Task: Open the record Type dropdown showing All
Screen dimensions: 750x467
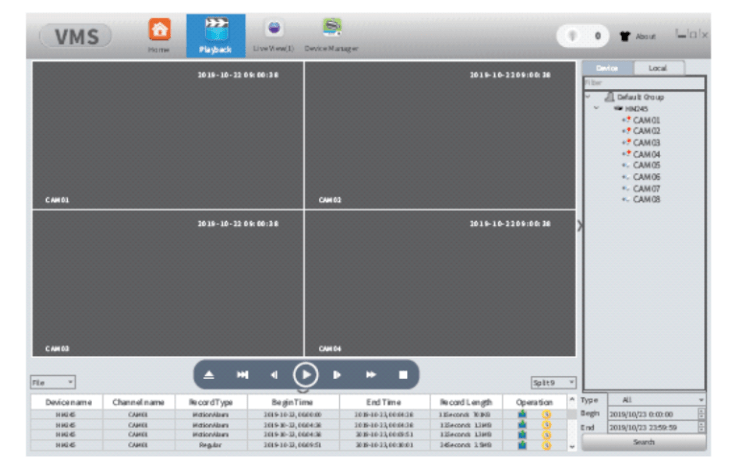Action: (656, 400)
